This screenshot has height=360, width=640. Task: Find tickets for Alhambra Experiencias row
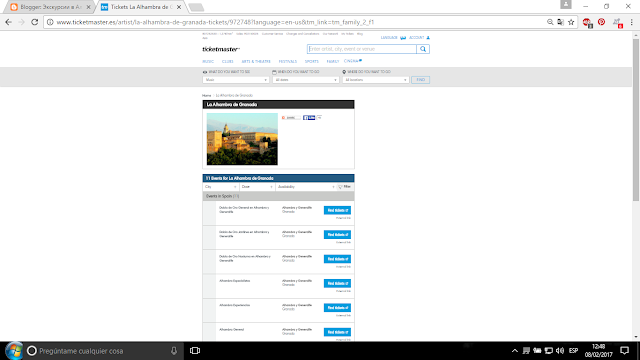coord(337,308)
